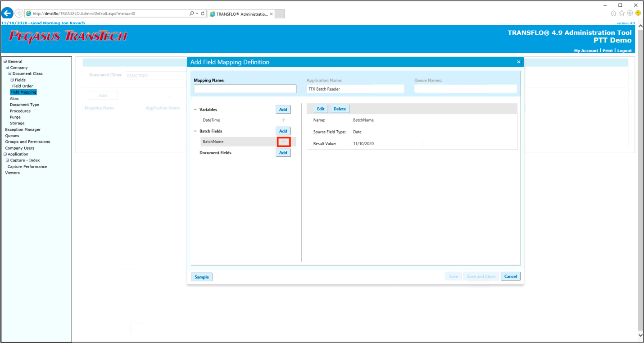Click the browser back arrow button

pyautogui.click(x=7, y=14)
